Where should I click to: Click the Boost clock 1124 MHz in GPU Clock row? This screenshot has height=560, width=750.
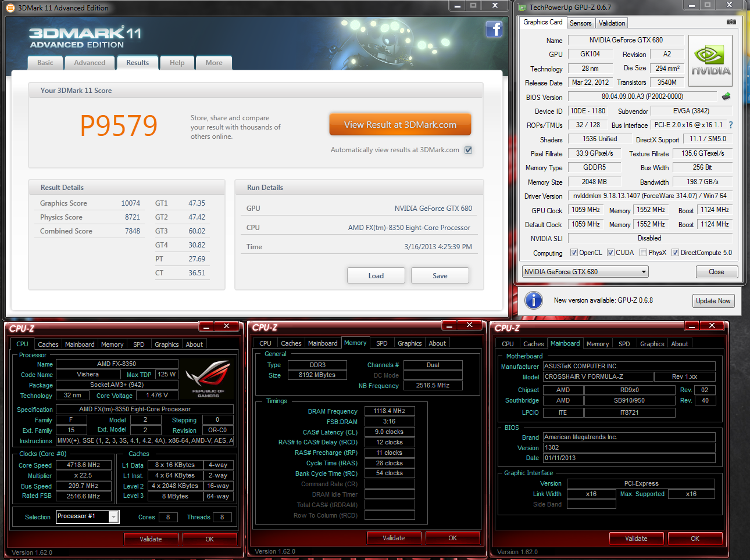715,210
